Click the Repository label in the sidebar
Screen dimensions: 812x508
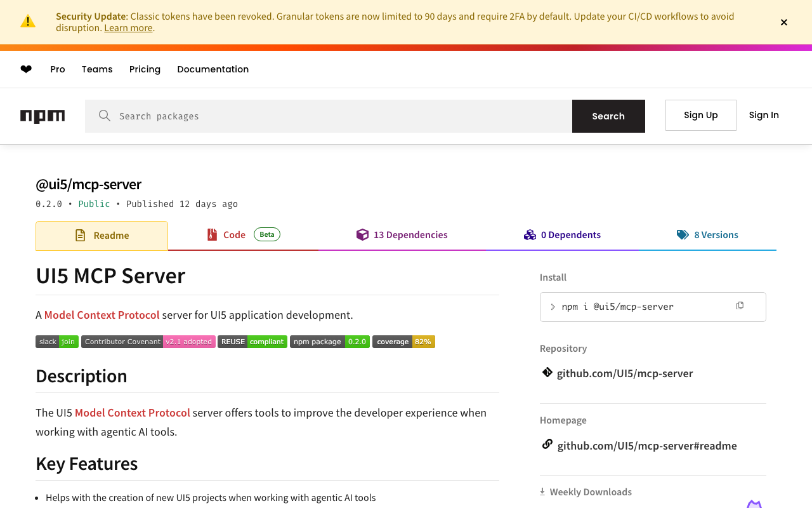pyautogui.click(x=563, y=349)
